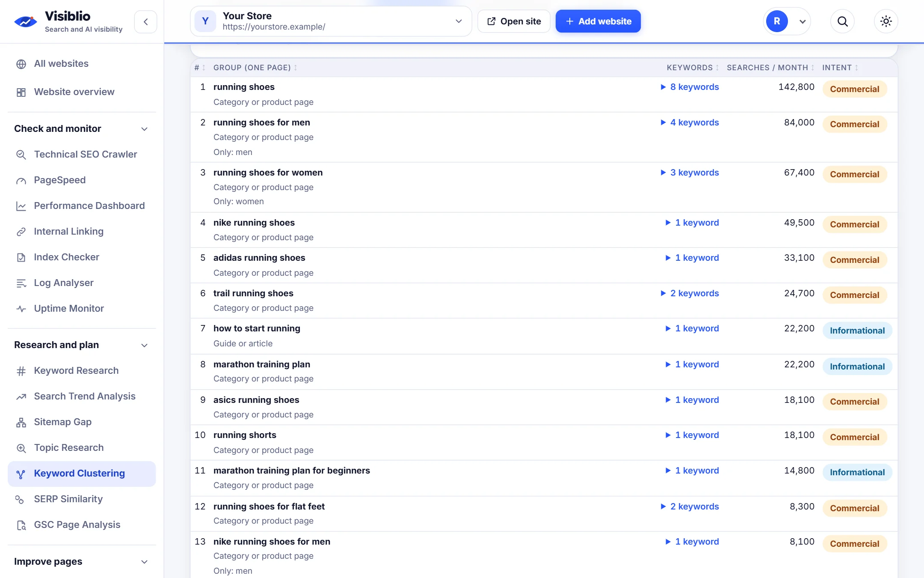Click the Keyword Research hash icon
This screenshot has height=578, width=924.
(x=21, y=371)
